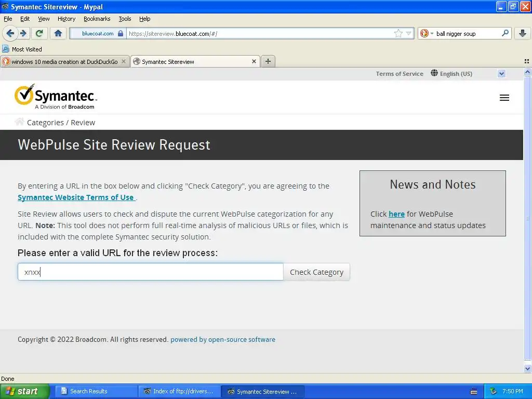The image size is (532, 399).
Task: Click the Check Category button
Action: pyautogui.click(x=316, y=272)
